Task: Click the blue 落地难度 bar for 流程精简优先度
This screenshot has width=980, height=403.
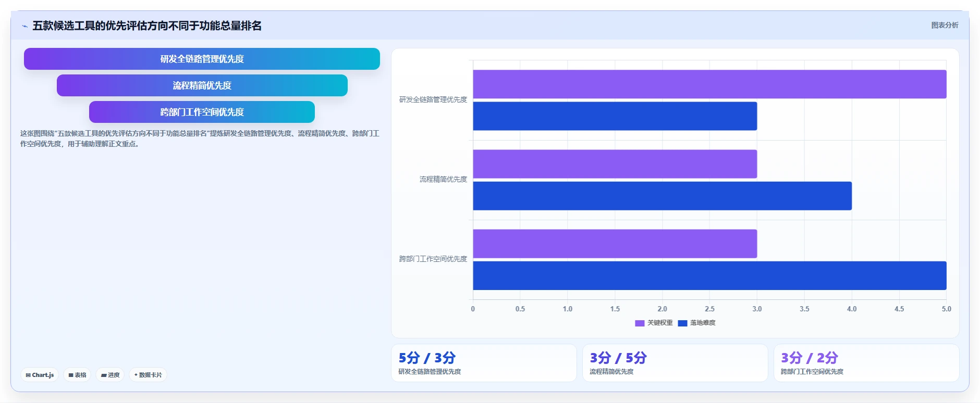Action: [662, 196]
